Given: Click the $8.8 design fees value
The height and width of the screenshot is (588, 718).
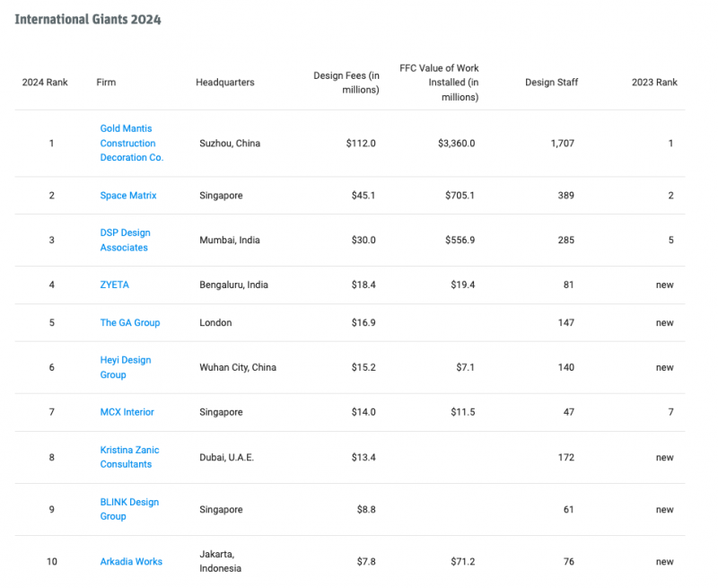Looking at the screenshot, I should (x=366, y=510).
